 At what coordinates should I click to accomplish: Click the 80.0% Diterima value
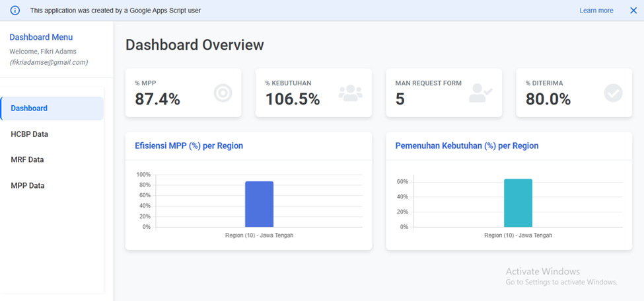(548, 99)
